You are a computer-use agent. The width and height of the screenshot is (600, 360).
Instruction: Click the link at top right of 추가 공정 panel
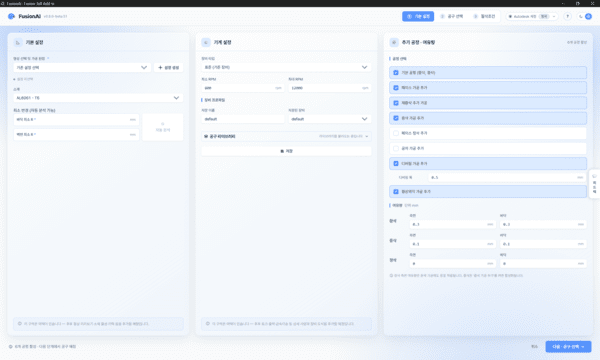click(577, 42)
